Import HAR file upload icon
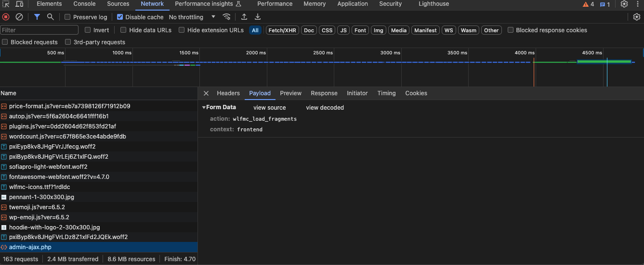644x265 pixels. pos(244,17)
